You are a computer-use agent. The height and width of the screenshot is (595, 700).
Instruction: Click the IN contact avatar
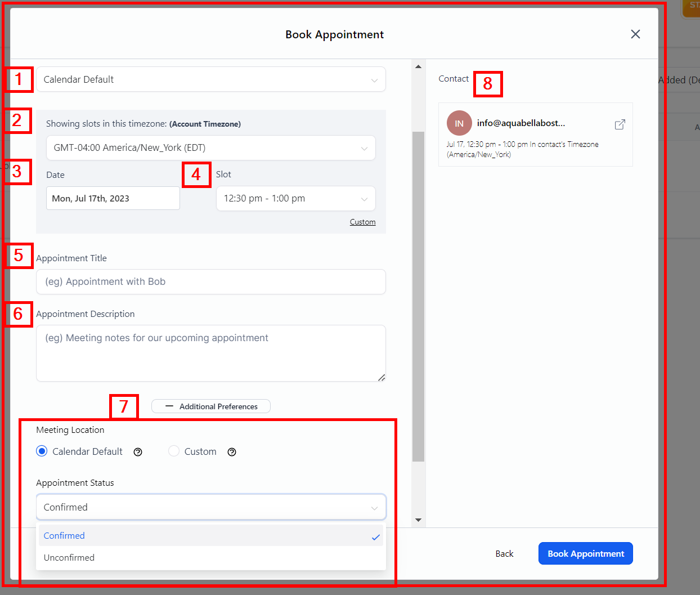(x=459, y=123)
